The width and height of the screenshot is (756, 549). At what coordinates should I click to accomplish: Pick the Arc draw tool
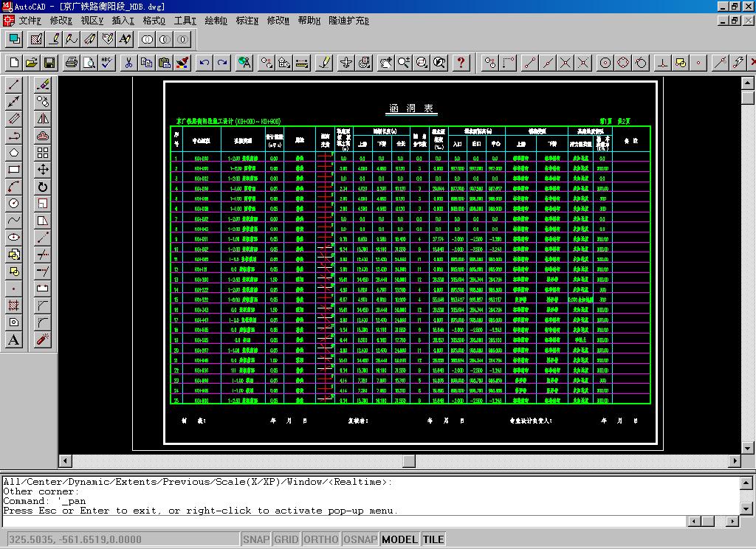click(x=14, y=187)
